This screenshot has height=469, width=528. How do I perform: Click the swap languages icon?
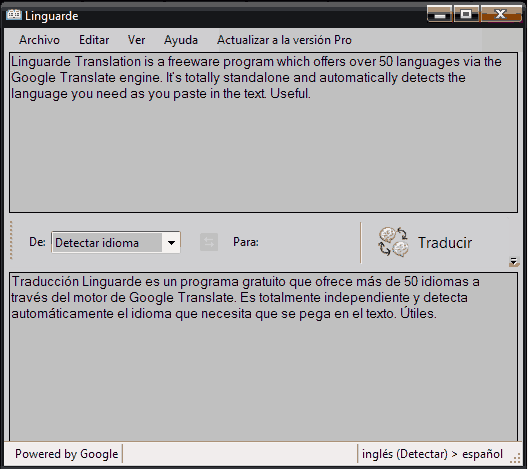209,242
